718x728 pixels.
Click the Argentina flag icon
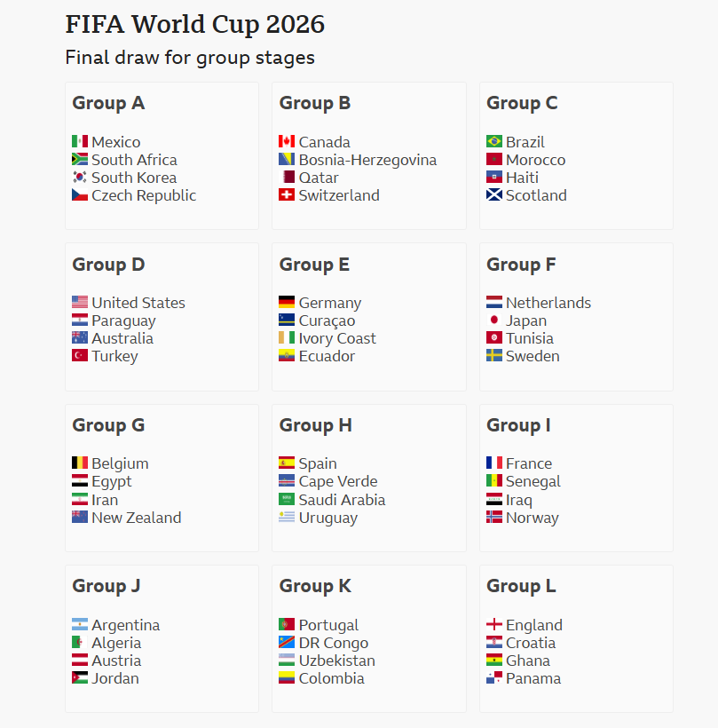(x=80, y=625)
